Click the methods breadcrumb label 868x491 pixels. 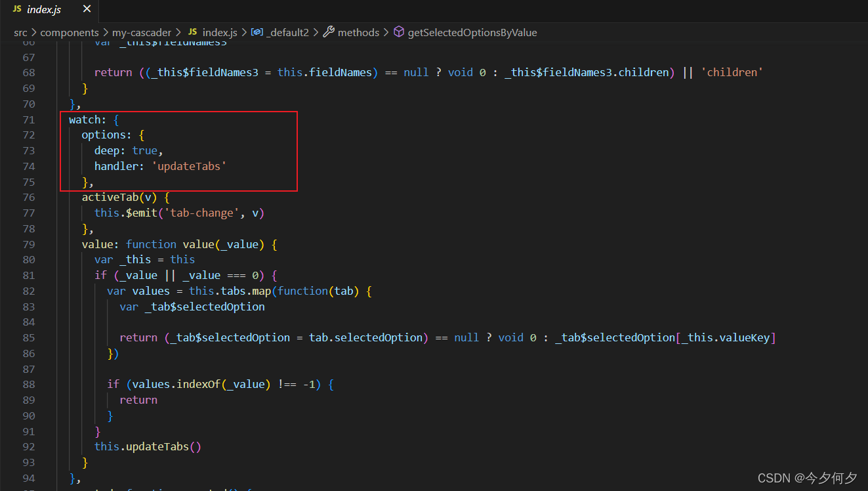point(358,32)
